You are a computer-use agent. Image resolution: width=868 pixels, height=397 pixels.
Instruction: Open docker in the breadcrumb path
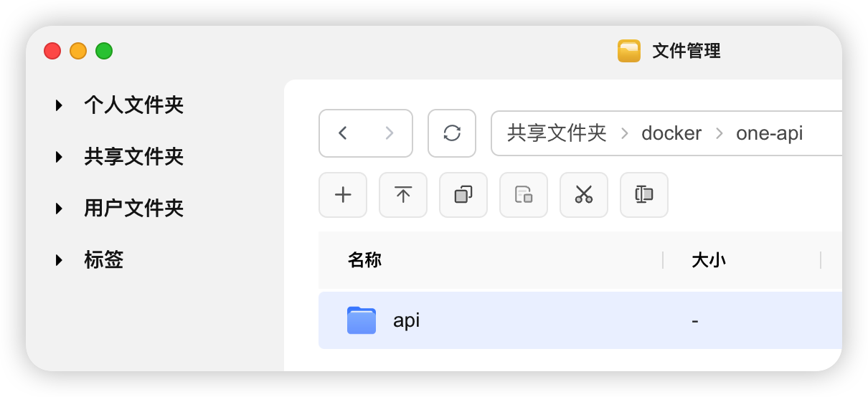coord(671,133)
